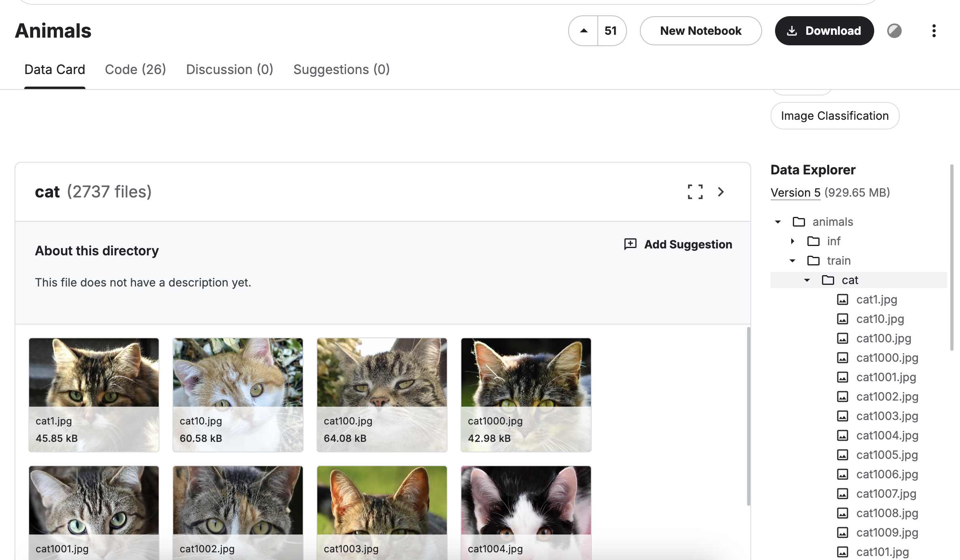Open cat1006.jpg in the Data Explorer tree

pyautogui.click(x=887, y=474)
